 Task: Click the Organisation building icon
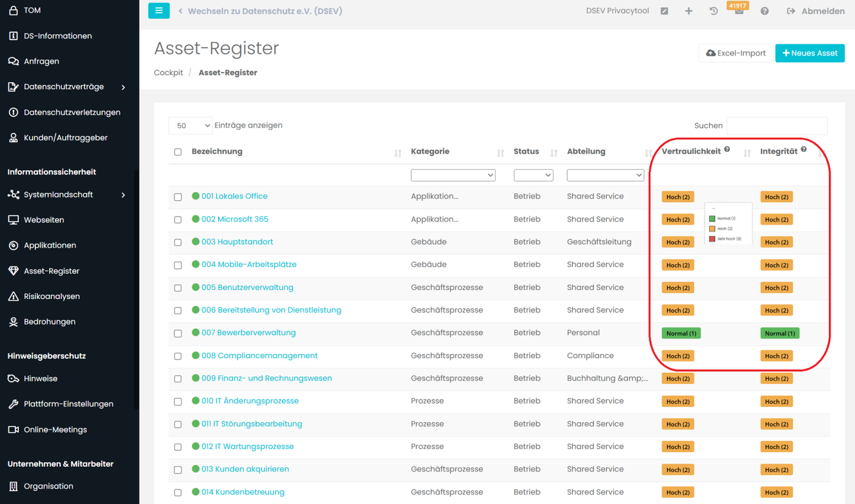(13, 486)
